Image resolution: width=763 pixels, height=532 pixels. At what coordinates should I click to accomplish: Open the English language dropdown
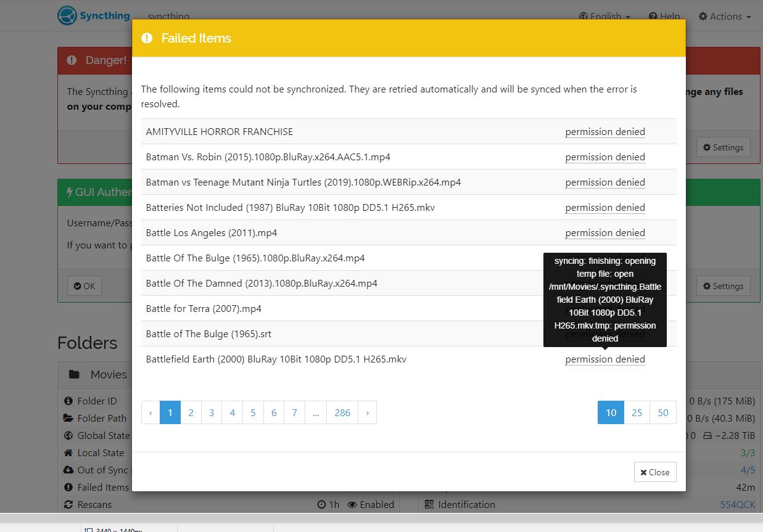pyautogui.click(x=605, y=17)
